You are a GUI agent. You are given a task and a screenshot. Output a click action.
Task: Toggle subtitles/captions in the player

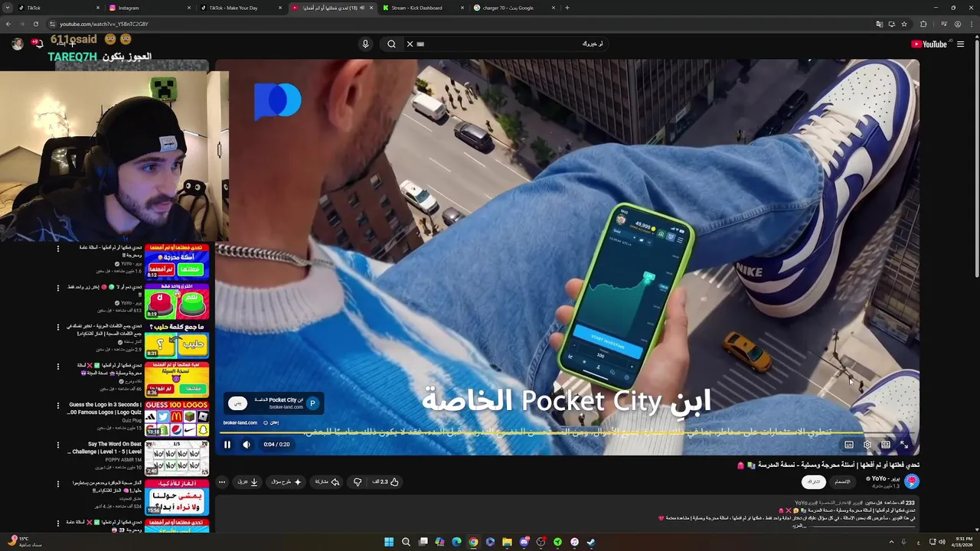click(x=849, y=445)
